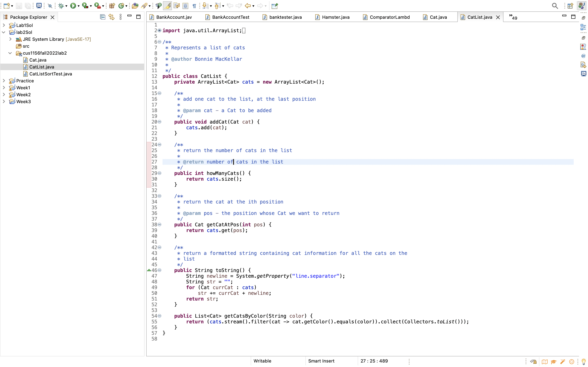Open the Package Explorer view menu
This screenshot has width=588, height=367.
(x=120, y=17)
